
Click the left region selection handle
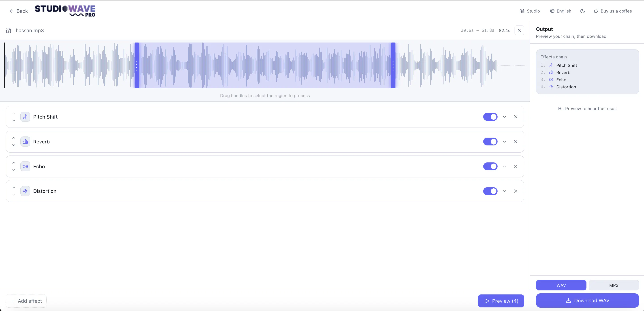pyautogui.click(x=137, y=66)
